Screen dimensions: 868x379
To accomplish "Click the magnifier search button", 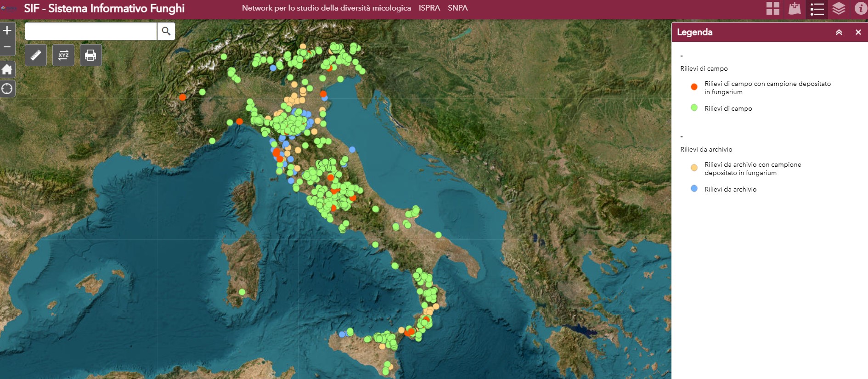I will (x=166, y=31).
